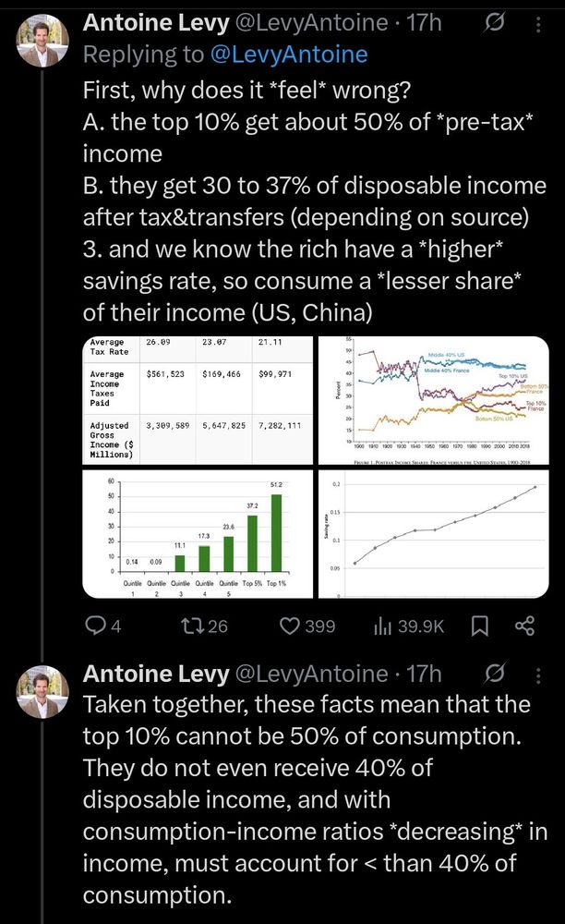Viewport: 565px width, 924px height.
Task: Bookmark the first tweet
Action: click(480, 626)
